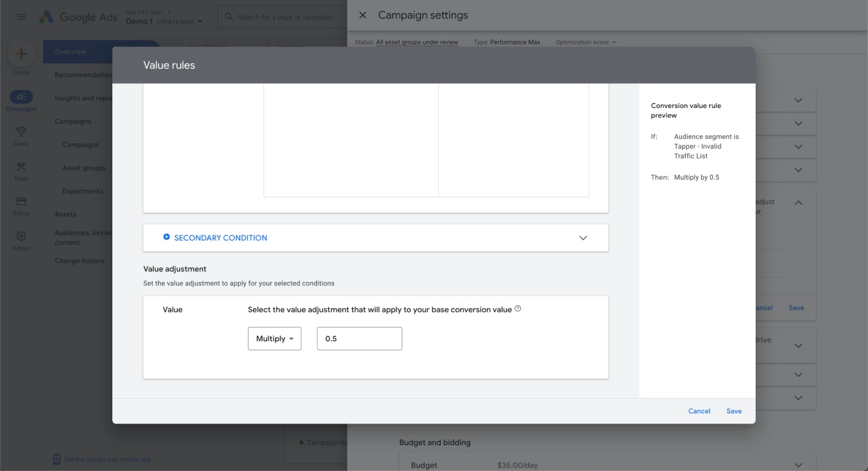868x471 pixels.
Task: Click the Secondary Condition plus icon
Action: point(167,237)
